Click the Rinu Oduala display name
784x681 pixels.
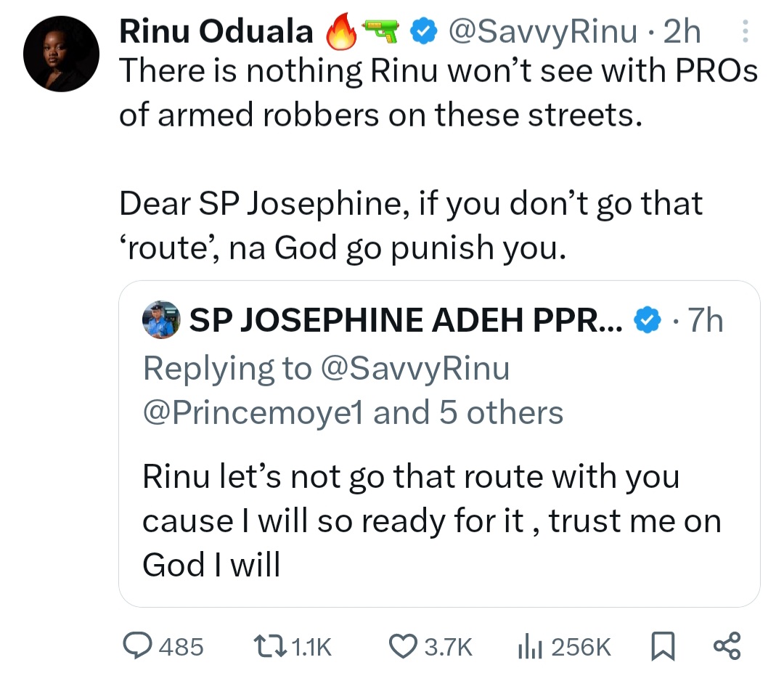(x=216, y=32)
